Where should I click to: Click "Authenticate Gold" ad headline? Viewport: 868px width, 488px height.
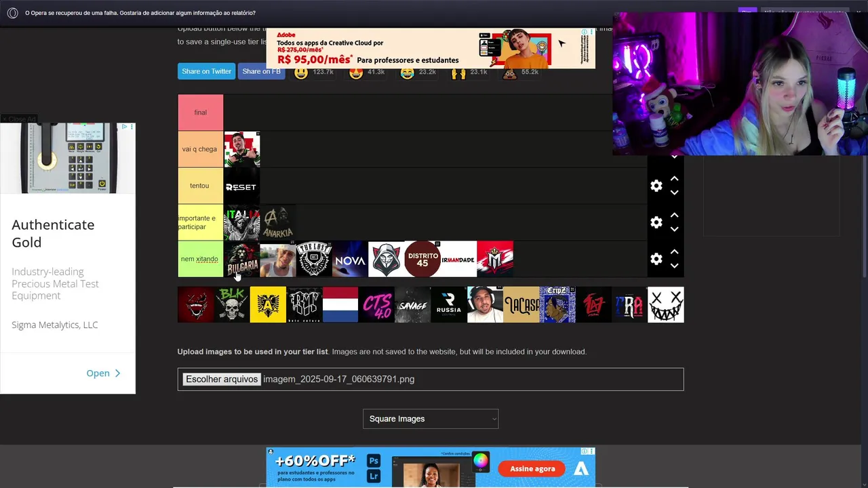click(53, 233)
